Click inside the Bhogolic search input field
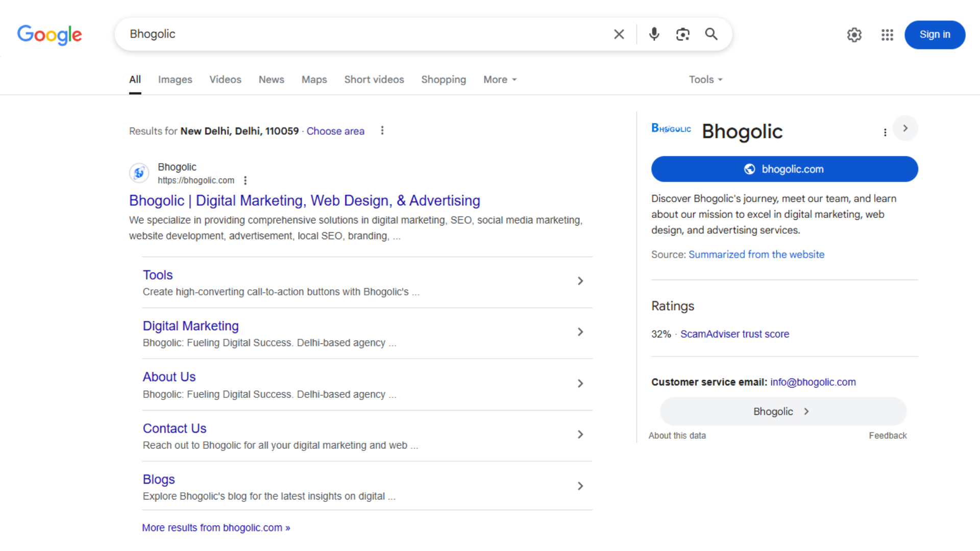This screenshot has height=551, width=980. [x=357, y=34]
